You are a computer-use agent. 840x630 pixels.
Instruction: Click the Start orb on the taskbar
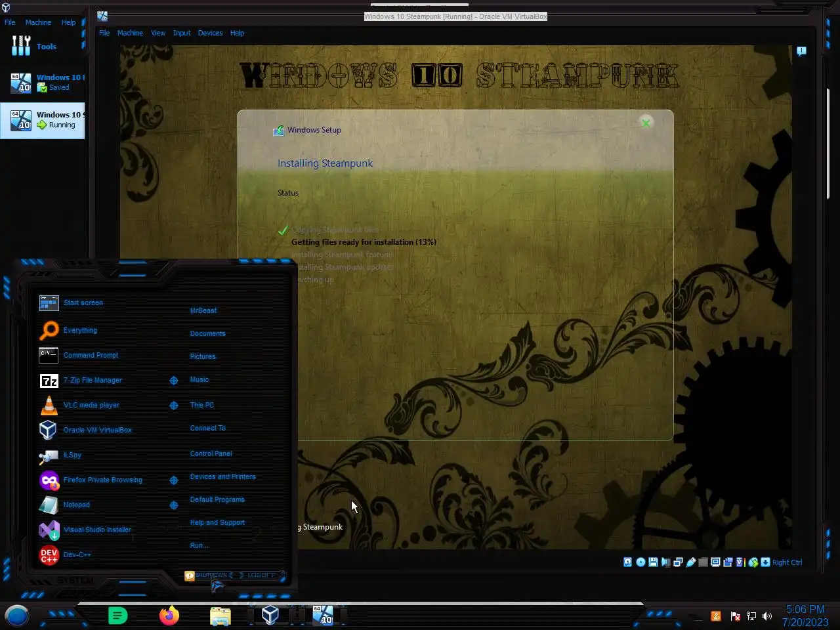tap(17, 616)
